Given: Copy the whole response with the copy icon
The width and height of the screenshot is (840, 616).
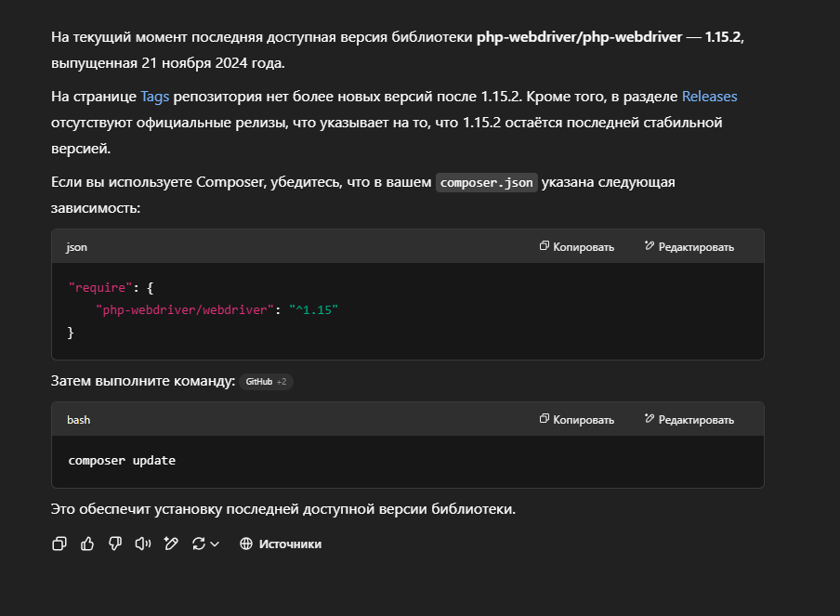Looking at the screenshot, I should pos(59,544).
